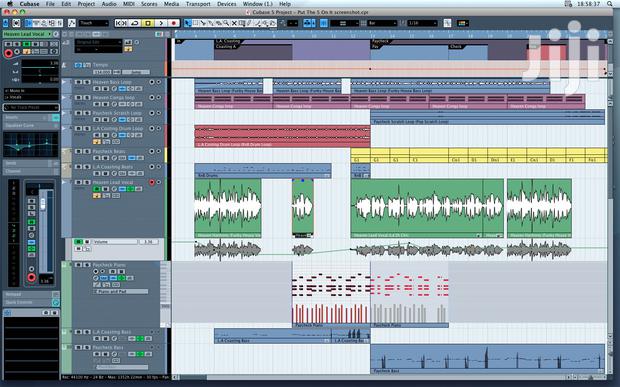Expand the Heaven Bass Loop track arrow

(x=64, y=82)
